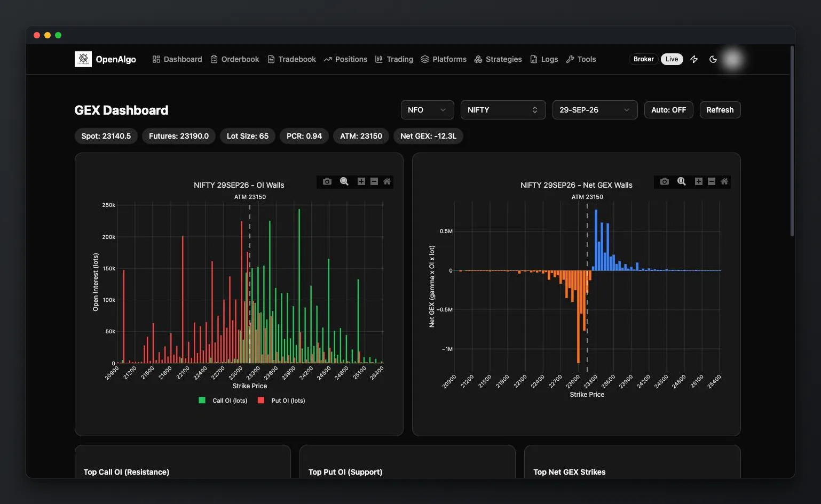Viewport: 821px width, 504px height.
Task: Click the lightning bolt icon in header
Action: click(694, 59)
